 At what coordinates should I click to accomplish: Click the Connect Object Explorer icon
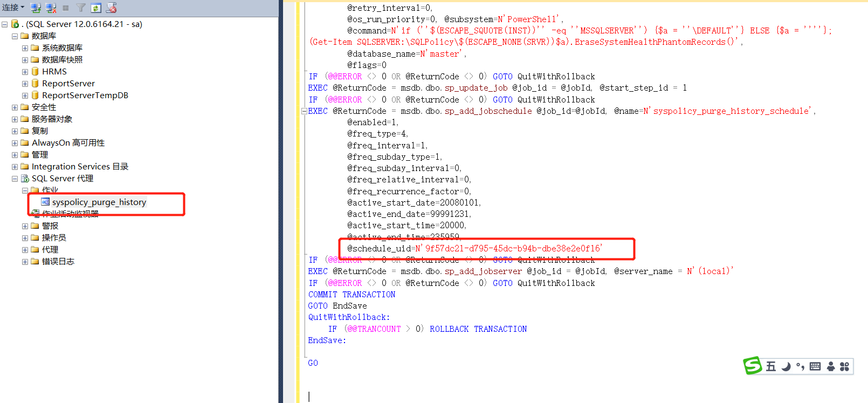[x=36, y=8]
